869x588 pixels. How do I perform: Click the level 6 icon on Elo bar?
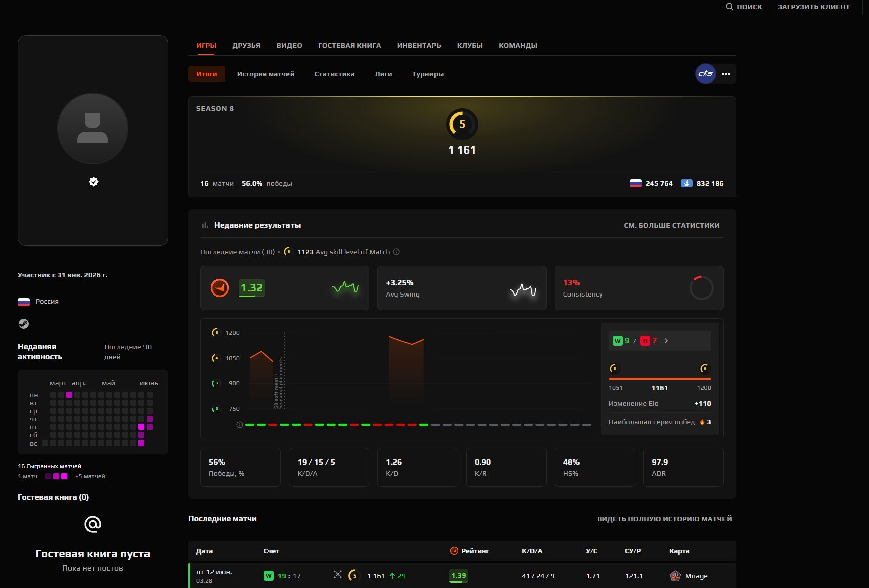click(x=705, y=369)
